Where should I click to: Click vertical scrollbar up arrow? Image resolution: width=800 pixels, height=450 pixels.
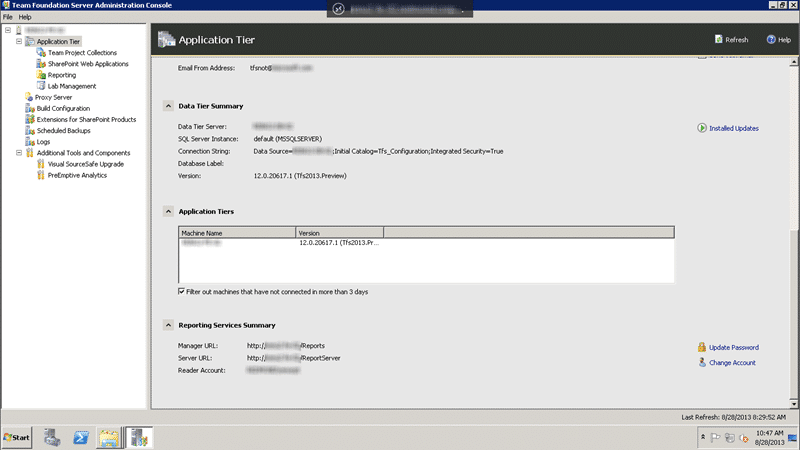(794, 62)
